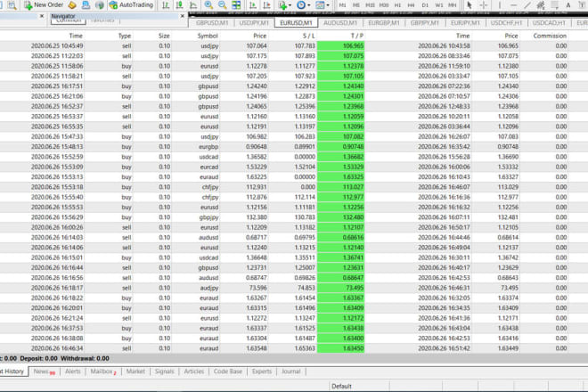Select the Text 'A' tool
The height and width of the screenshot is (392, 588).
click(x=568, y=4)
